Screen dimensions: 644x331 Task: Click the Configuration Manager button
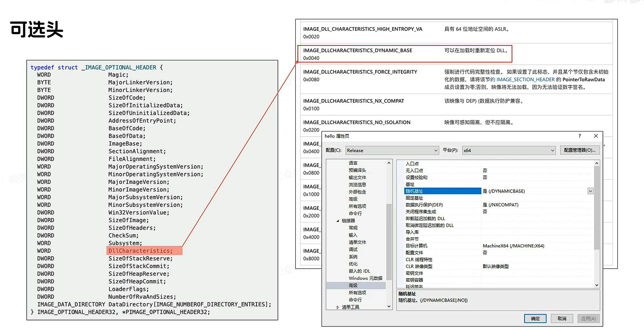point(579,150)
